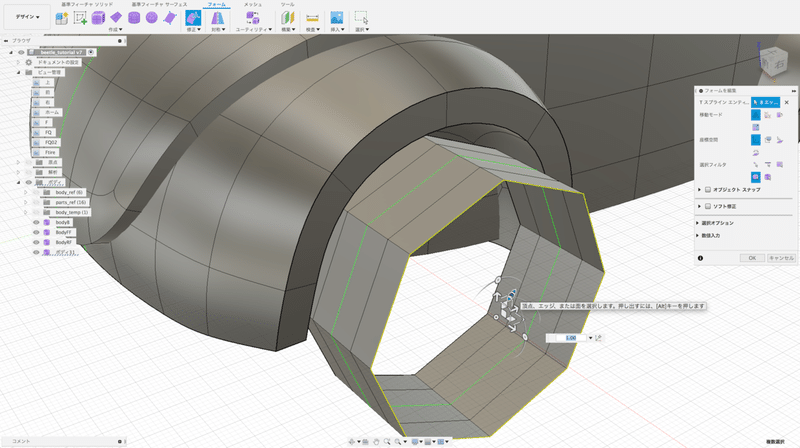The height and width of the screenshot is (448, 800).
Task: Click the Select window tool icon
Action: click(x=361, y=18)
